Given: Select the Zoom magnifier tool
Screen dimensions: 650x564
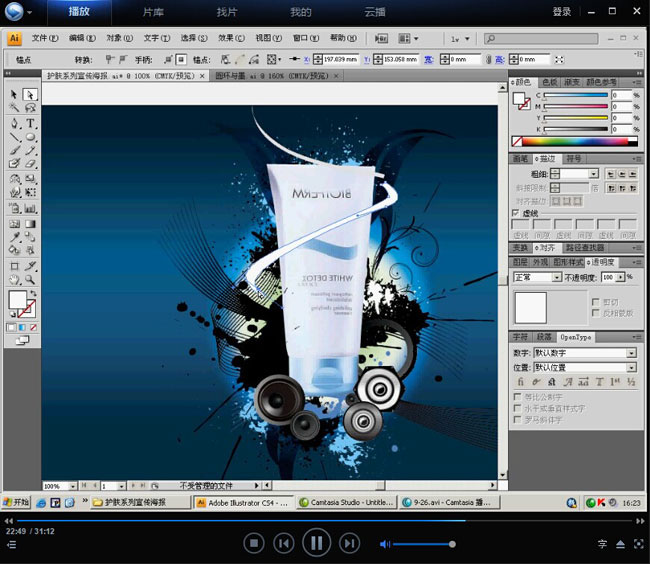Looking at the screenshot, I should click(x=30, y=280).
